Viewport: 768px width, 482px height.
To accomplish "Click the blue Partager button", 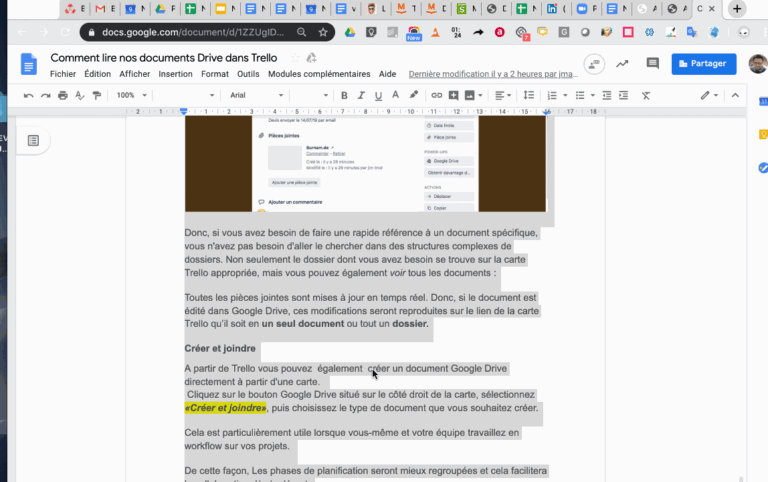I will coord(704,64).
